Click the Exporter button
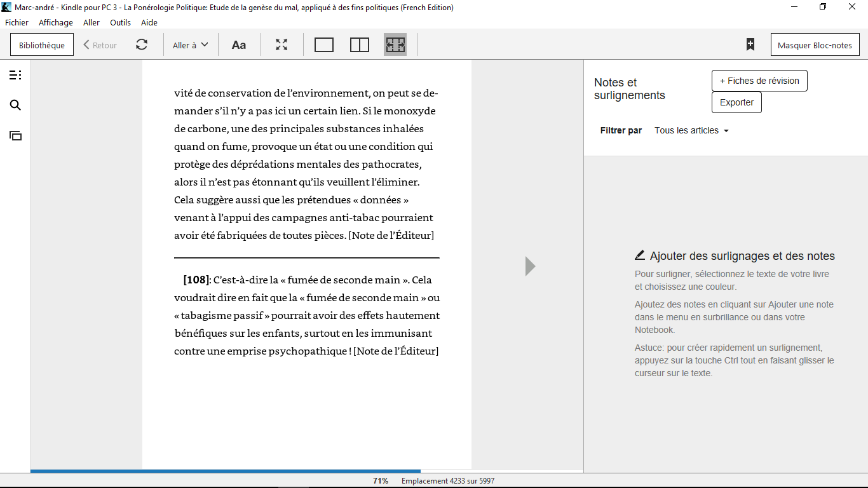868x488 pixels. (x=736, y=102)
